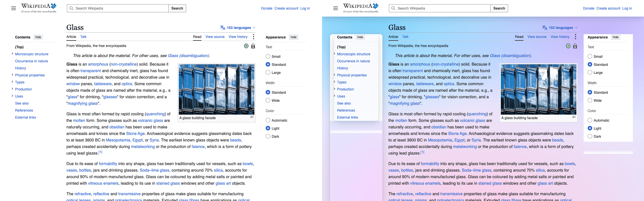
Task: Enlarge the glass facade image in left page
Action: pyautogui.click(x=252, y=117)
